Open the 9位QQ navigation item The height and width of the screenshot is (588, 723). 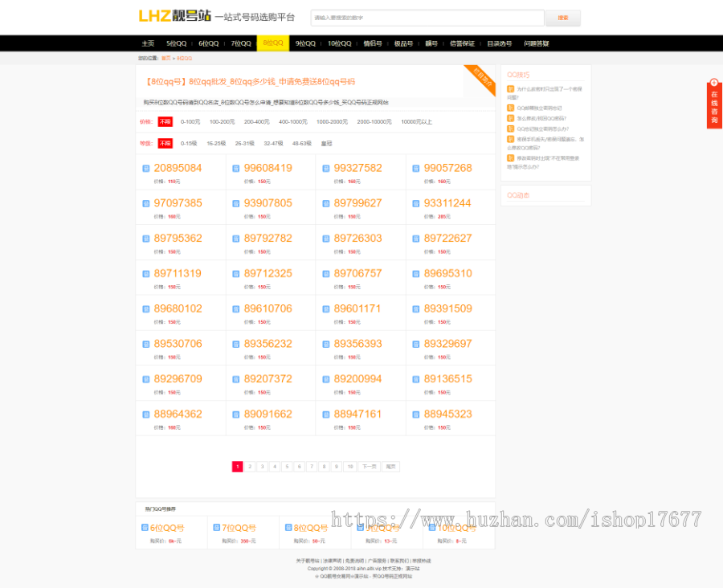pos(306,43)
